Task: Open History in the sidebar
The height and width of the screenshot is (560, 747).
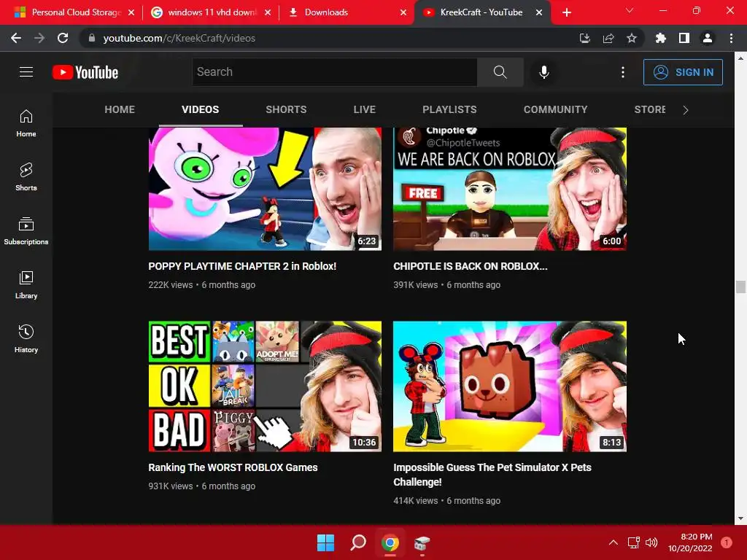Action: (x=26, y=338)
